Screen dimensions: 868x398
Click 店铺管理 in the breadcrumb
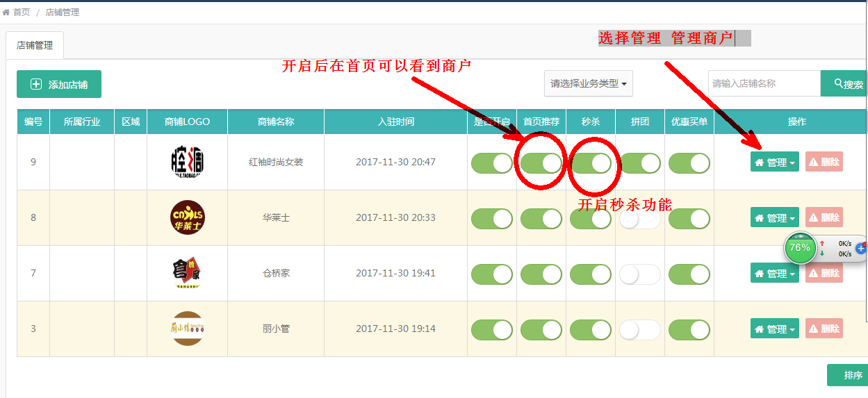click(x=63, y=13)
